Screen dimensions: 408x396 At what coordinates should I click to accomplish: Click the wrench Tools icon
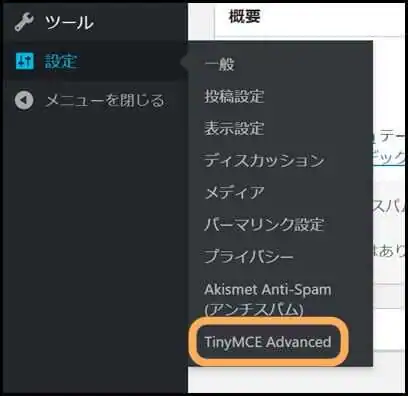[24, 23]
